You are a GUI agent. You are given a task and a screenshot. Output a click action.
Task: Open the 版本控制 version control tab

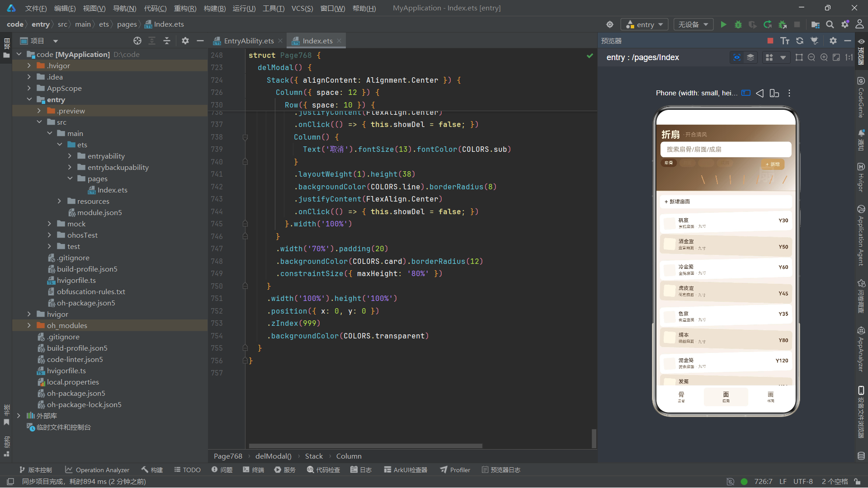(36, 470)
